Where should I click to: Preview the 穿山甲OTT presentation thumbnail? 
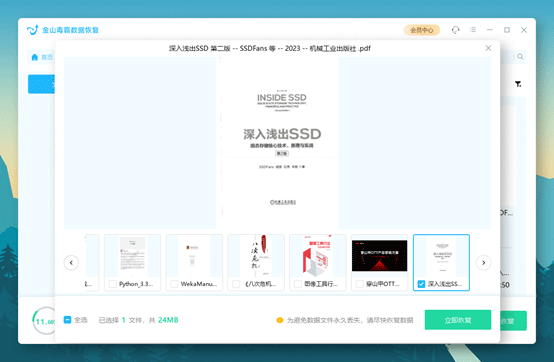click(379, 256)
